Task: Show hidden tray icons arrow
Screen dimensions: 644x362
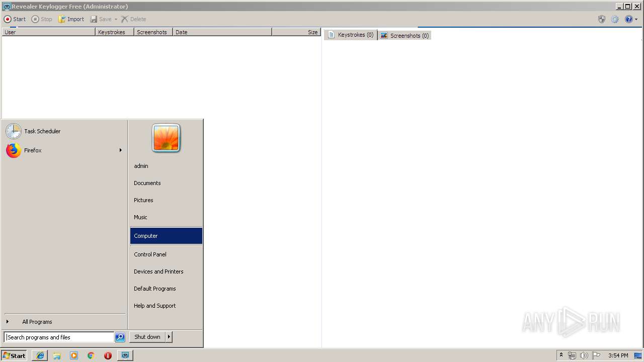Action: (x=561, y=355)
